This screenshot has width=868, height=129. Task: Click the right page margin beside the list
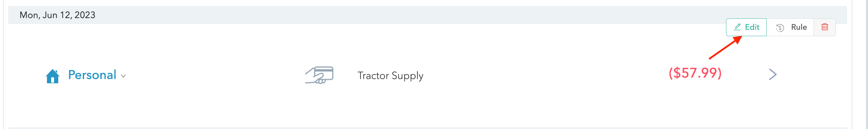click(x=860, y=64)
